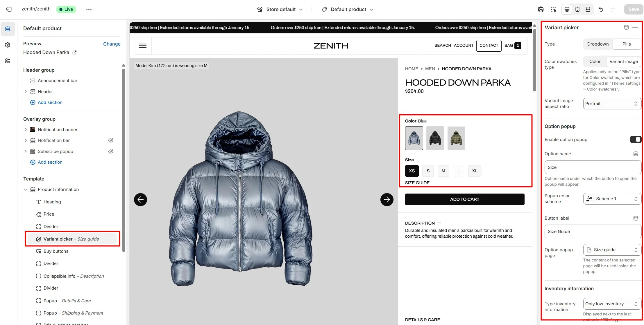Activate the preview inspector icon
Viewport: 644px width, 325px height.
pyautogui.click(x=554, y=9)
